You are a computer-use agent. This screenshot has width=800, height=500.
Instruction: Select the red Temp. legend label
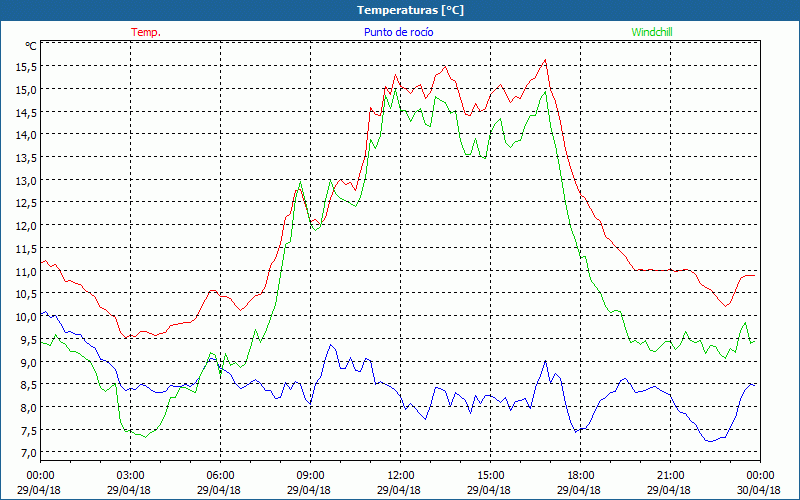(x=146, y=32)
